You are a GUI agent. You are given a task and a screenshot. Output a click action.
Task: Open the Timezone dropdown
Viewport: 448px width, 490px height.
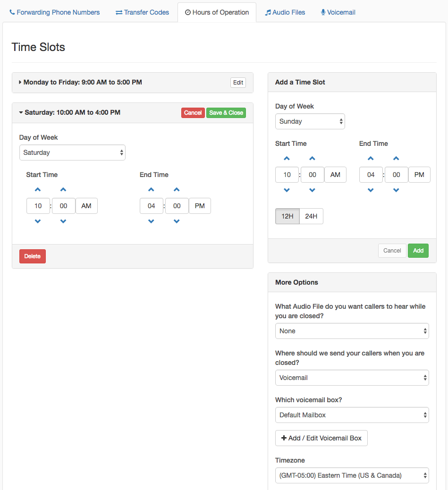coord(352,475)
